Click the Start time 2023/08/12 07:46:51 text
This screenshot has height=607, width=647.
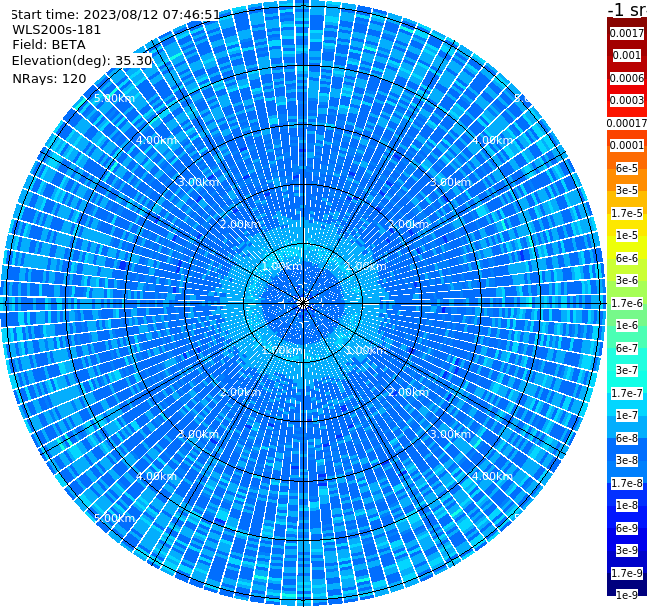[x=115, y=15]
